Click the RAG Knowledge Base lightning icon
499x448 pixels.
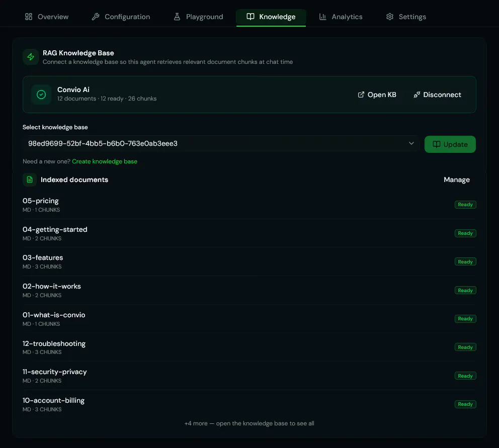[x=31, y=57]
